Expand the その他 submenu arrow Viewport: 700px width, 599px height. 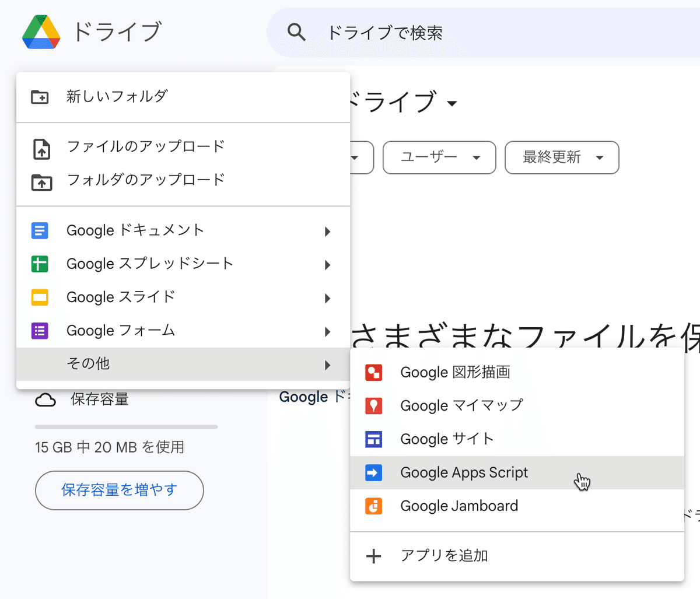328,365
